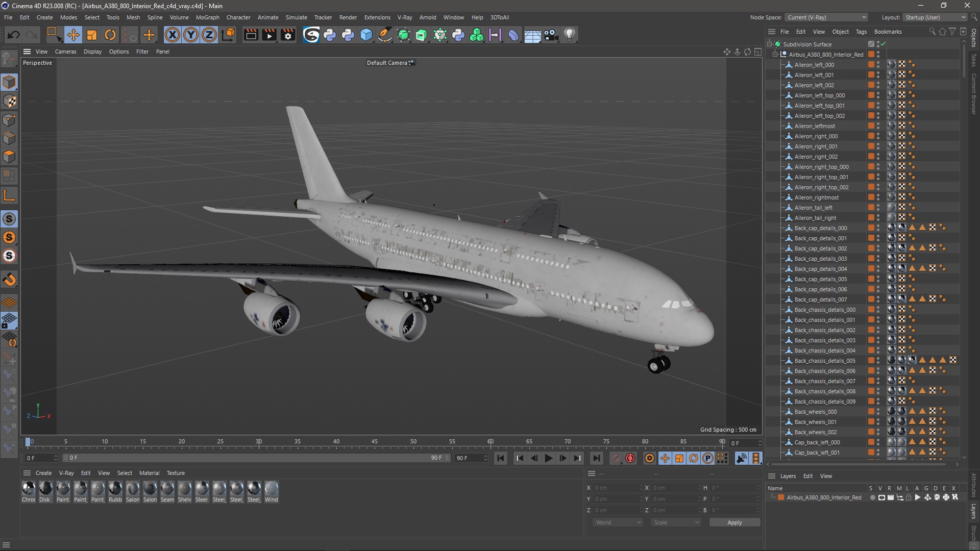Click the Cube primitive icon
This screenshot has height=551, width=980.
(366, 35)
